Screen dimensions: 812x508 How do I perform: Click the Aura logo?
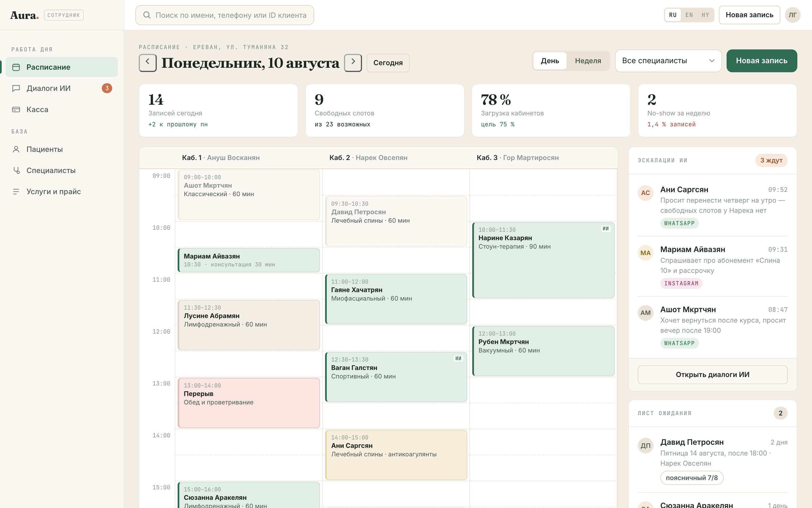click(x=24, y=15)
